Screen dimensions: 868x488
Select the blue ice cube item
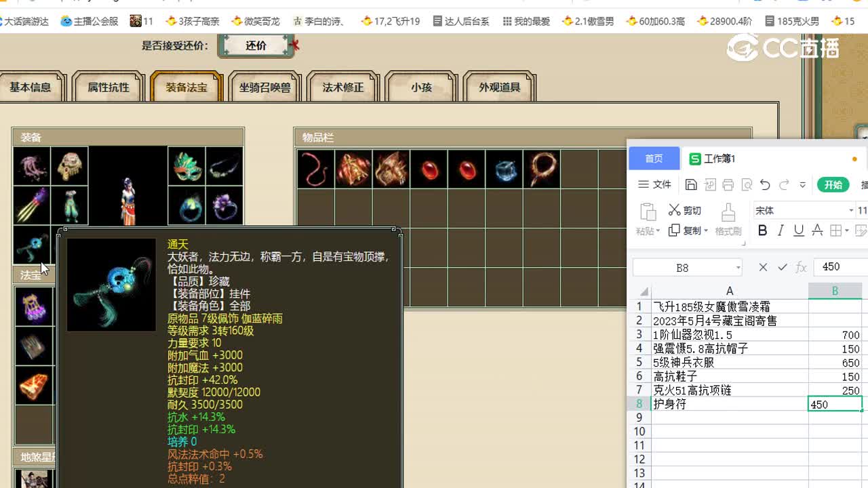pos(504,169)
